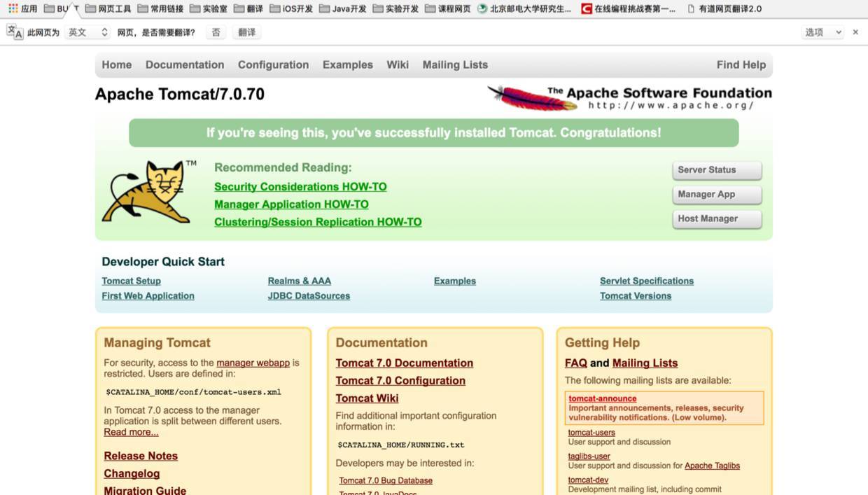
Task: Click the Read more... link
Action: coord(131,432)
